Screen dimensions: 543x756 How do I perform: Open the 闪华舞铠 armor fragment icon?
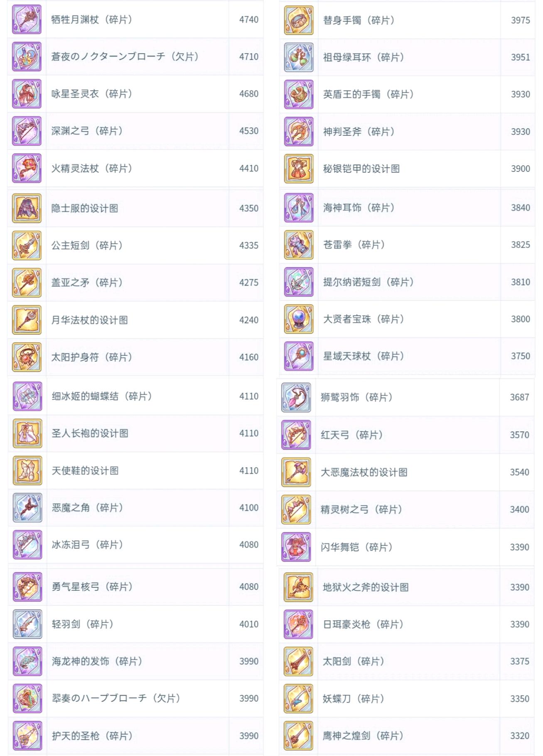point(296,547)
